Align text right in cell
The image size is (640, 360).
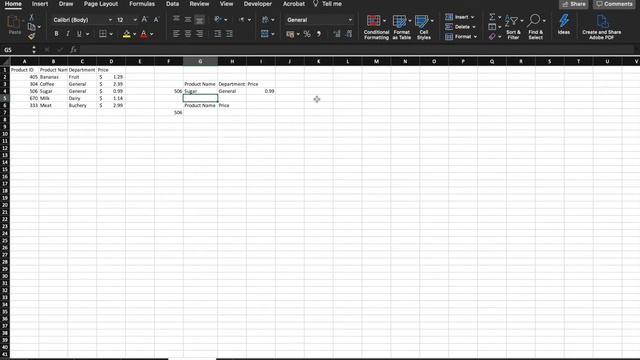199,34
